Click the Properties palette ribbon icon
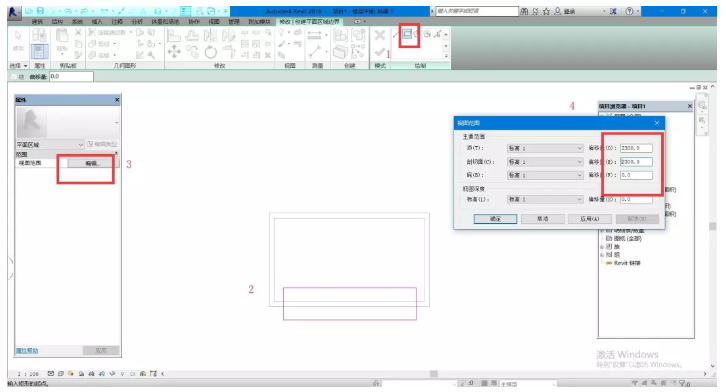Screen dimensions: 726x392 39,51
